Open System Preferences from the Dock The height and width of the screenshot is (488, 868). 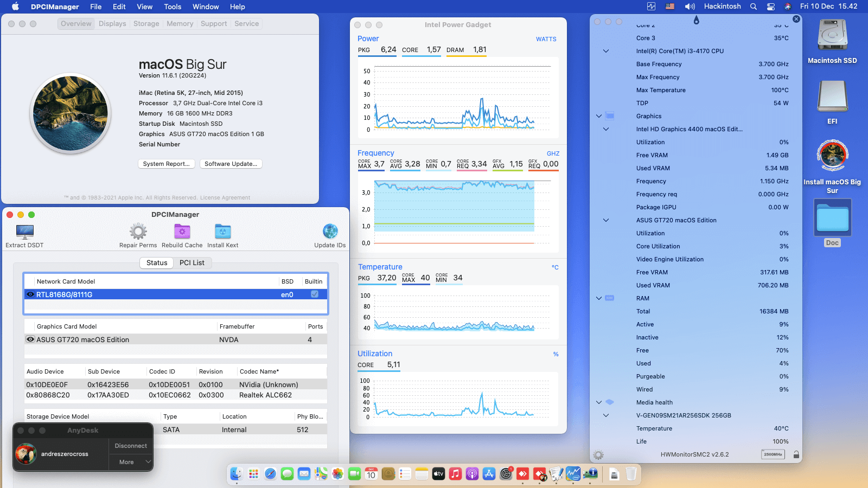[x=506, y=474]
